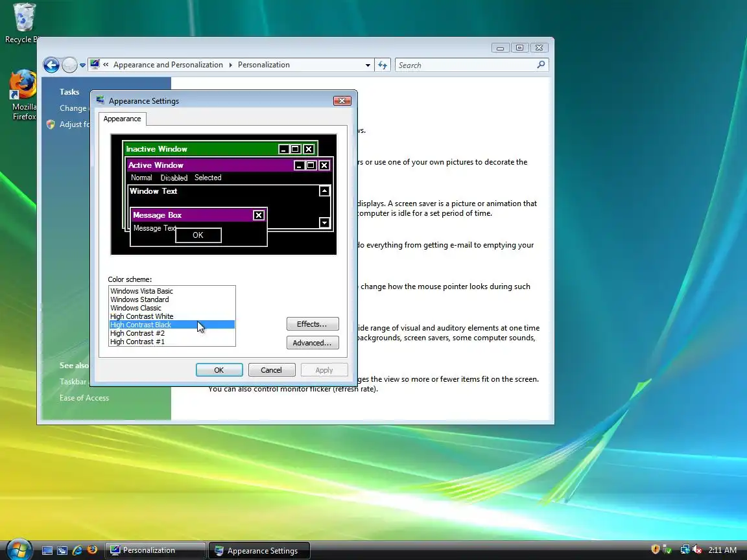Click the 2:11 AM clock
The height and width of the screenshot is (560, 747).
coord(722,550)
